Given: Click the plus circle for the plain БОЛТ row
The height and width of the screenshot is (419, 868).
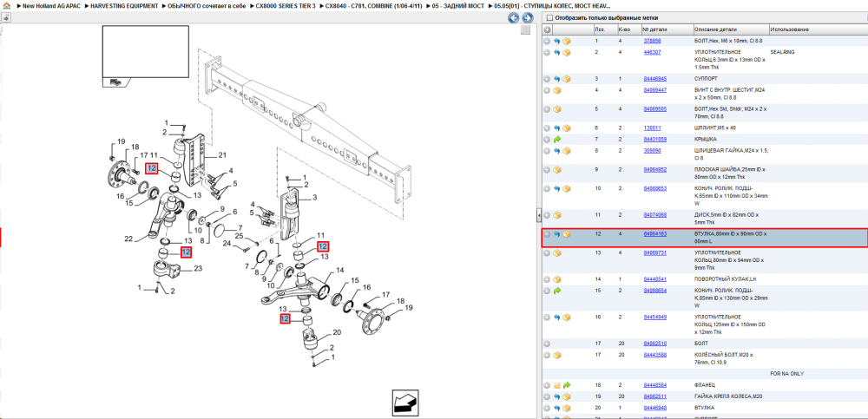Looking at the screenshot, I should point(547,344).
